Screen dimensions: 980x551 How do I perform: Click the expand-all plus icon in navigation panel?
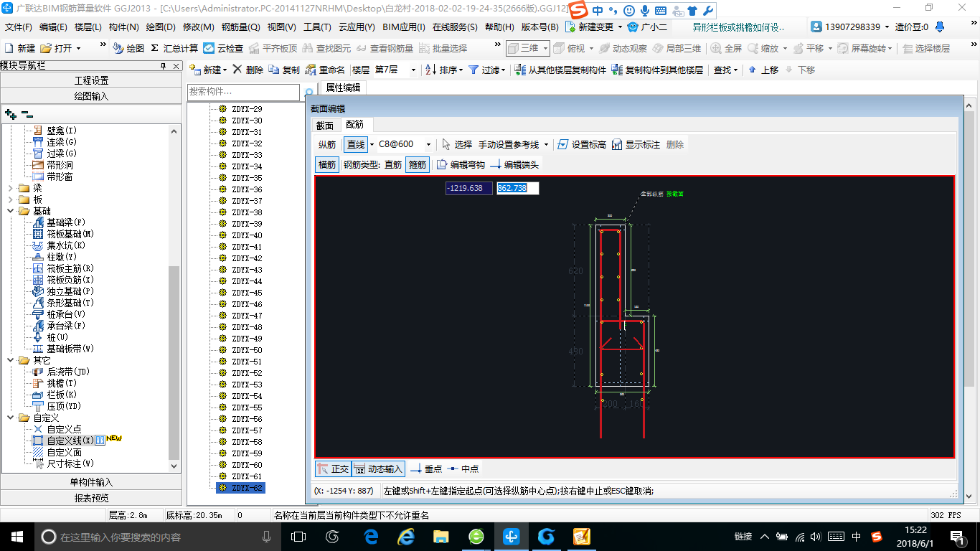(x=10, y=114)
